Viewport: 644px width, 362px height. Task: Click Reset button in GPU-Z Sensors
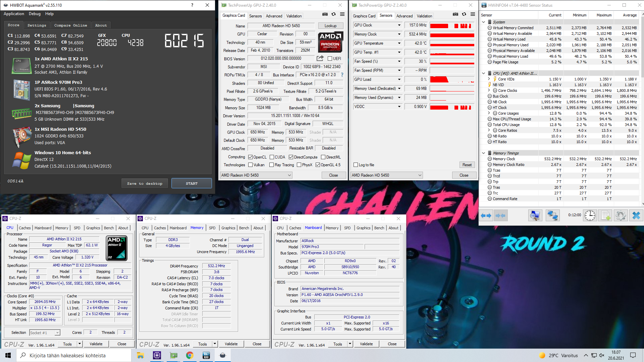point(467,165)
